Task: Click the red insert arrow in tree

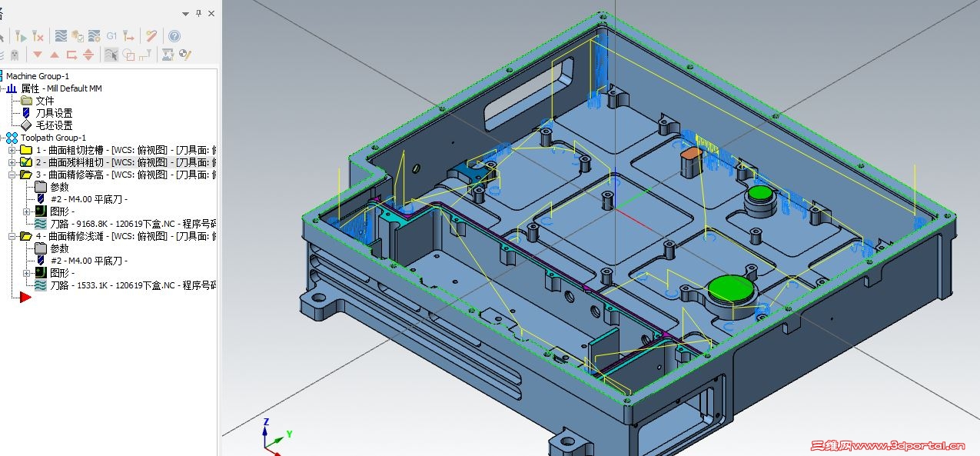Action: (x=25, y=297)
